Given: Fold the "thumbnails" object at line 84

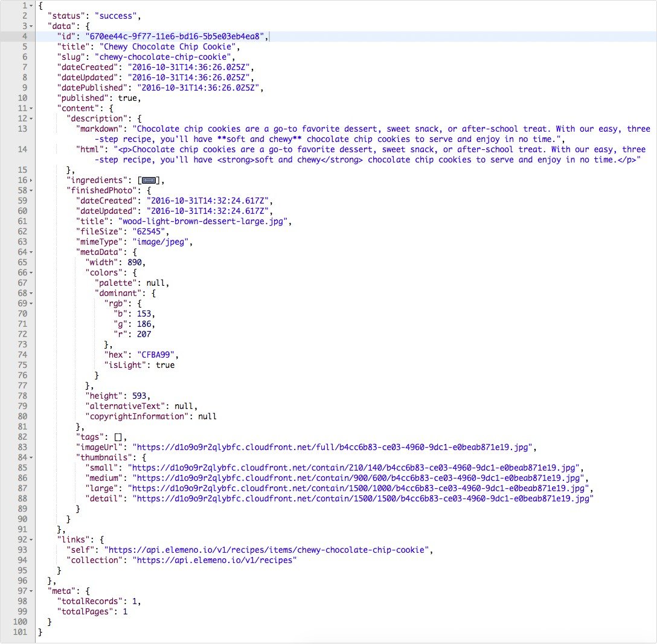Looking at the screenshot, I should click(31, 458).
